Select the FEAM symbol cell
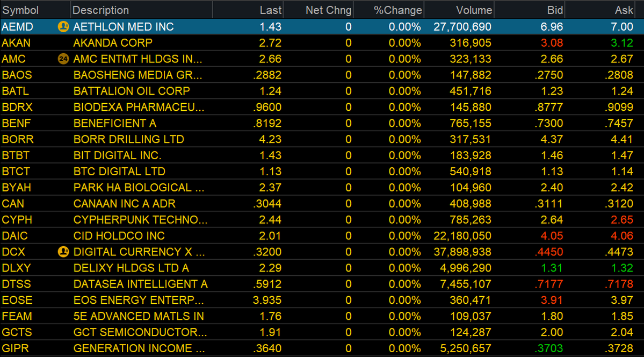Viewport: 644px width, 357px height. click(17, 316)
